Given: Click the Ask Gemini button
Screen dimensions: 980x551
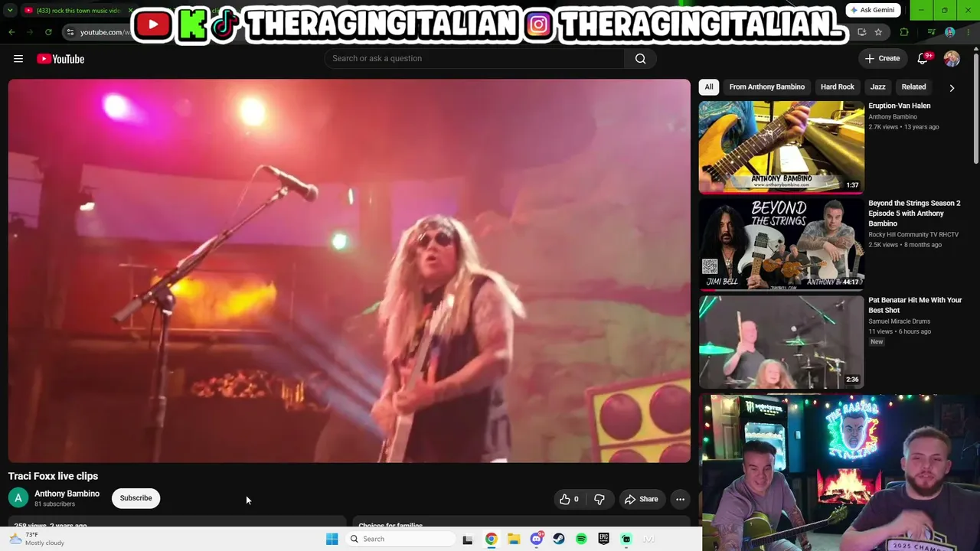Looking at the screenshot, I should click(x=873, y=10).
